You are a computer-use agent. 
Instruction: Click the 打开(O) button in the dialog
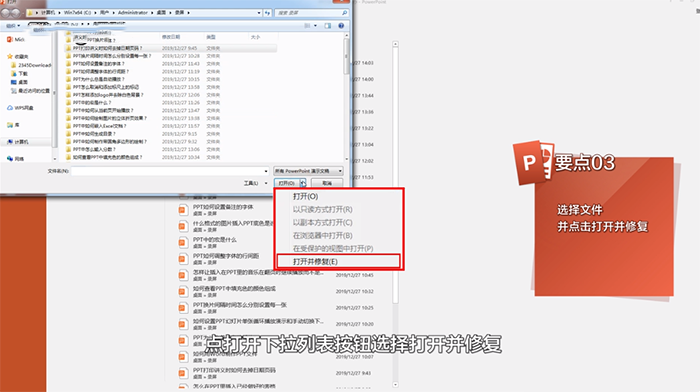point(287,183)
